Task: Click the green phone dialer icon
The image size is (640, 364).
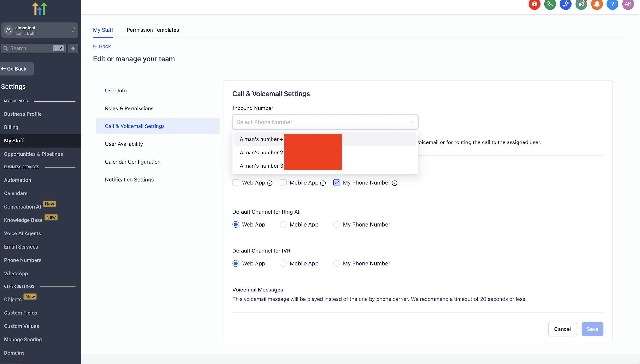Action: click(550, 4)
